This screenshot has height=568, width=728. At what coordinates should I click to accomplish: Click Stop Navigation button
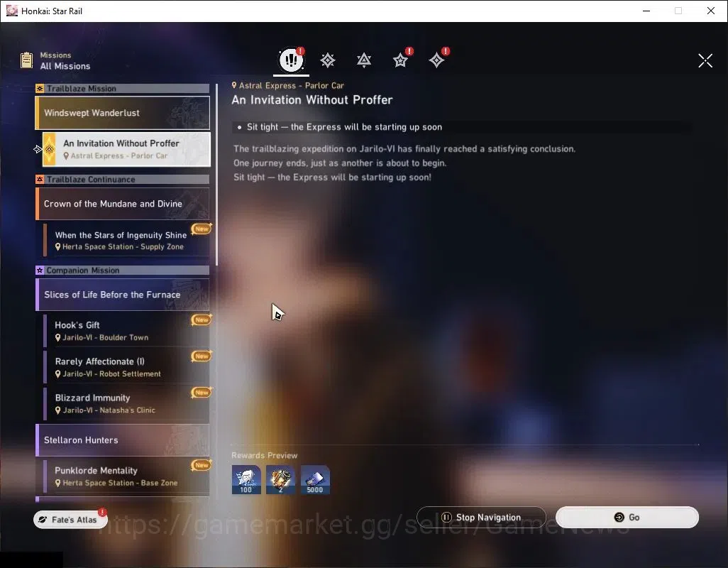[x=482, y=518]
